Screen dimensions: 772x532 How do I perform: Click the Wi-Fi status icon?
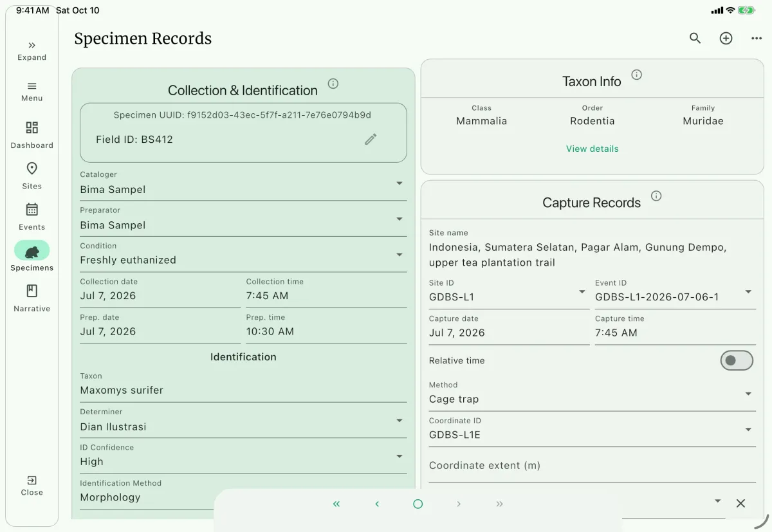coord(730,10)
